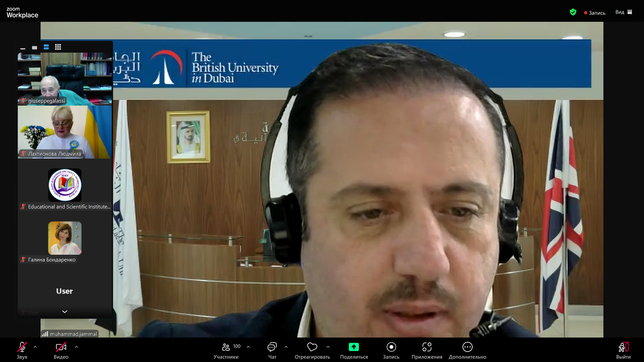Expand reactions arrow next to Отреагировать
The image size is (644, 362).
328,347
